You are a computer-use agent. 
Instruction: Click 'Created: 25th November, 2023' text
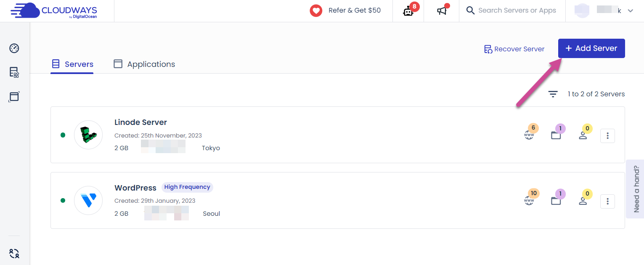pos(158,135)
